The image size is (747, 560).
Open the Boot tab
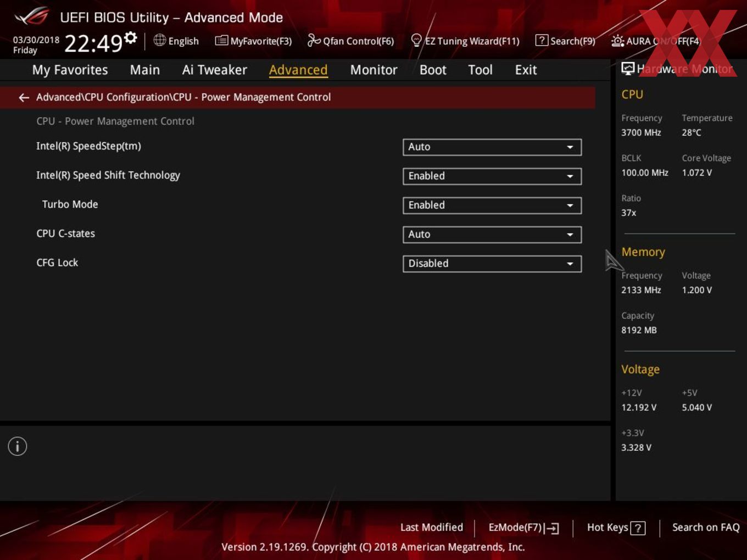tap(433, 70)
